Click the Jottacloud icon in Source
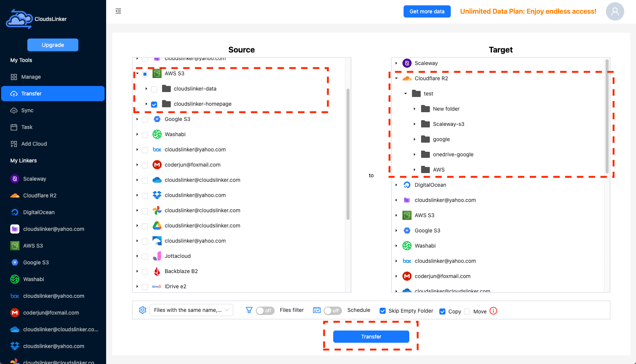Screen dimensions: 636x364 (x=157, y=256)
